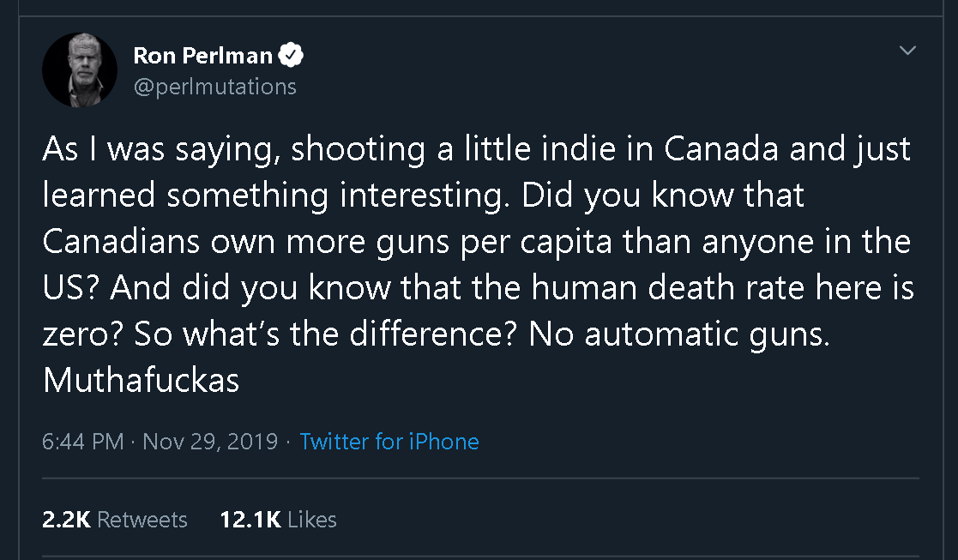Click the tweet's opening words "As I was saying"
958x560 pixels.
(162, 149)
